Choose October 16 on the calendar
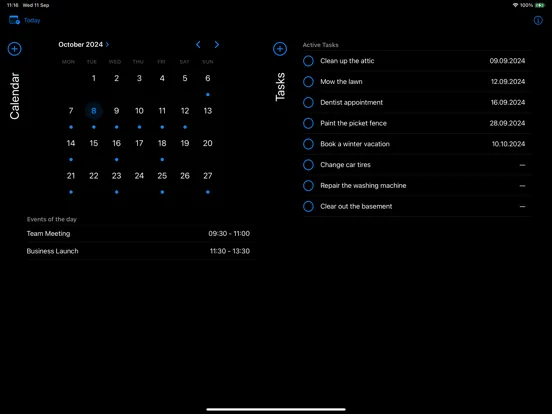The height and width of the screenshot is (414, 552). [x=117, y=143]
